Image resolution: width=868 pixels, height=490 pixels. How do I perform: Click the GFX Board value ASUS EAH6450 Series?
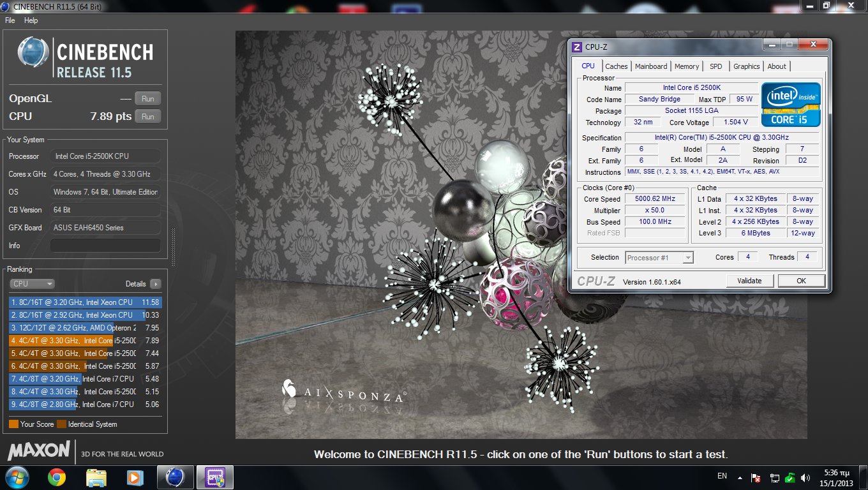coord(106,228)
